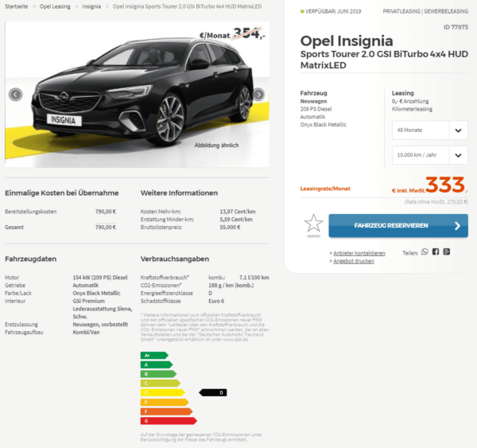Click the 333 monthly leasing rate
Image resolution: width=477 pixels, height=448 pixels.
pos(445,185)
